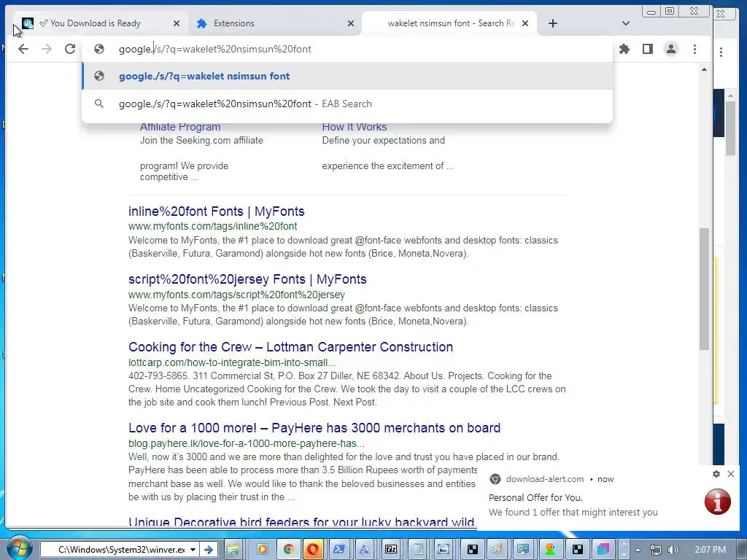Screen dimensions: 747x560
Task: Open the Extensions puzzle icon in toolbar
Action: point(624,49)
